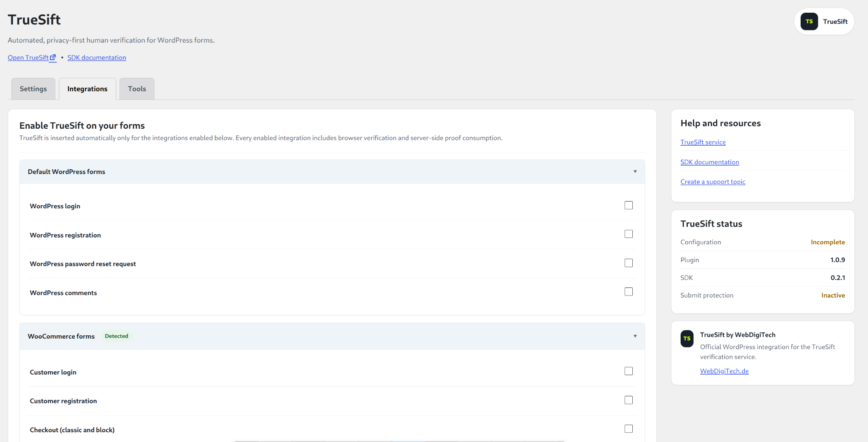Viewport: 868px width, 442px height.
Task: Click the Detected badge beside WooCommerce forms
Action: [x=117, y=336]
